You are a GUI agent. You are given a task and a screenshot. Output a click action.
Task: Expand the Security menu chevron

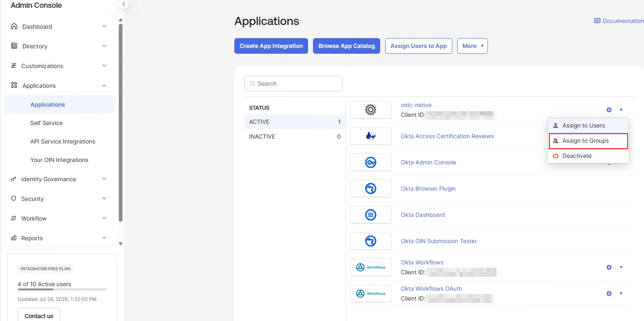click(x=104, y=198)
